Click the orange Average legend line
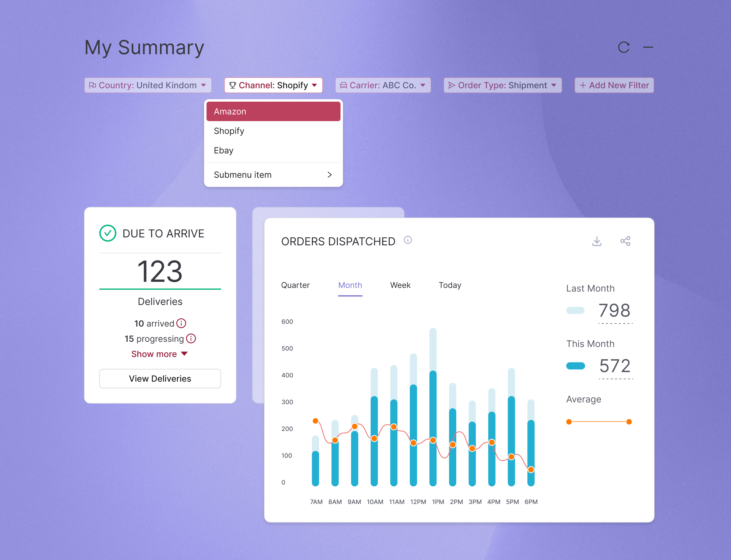The height and width of the screenshot is (560, 731). click(x=599, y=422)
